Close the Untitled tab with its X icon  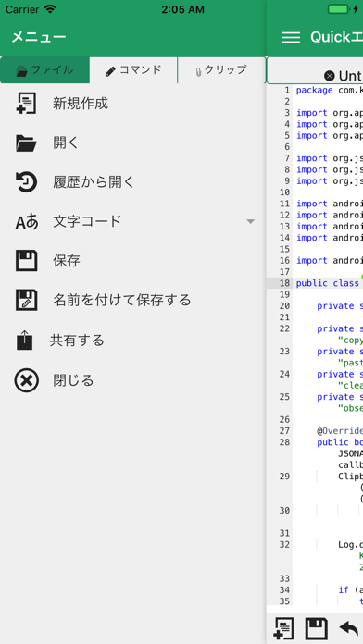(x=330, y=76)
